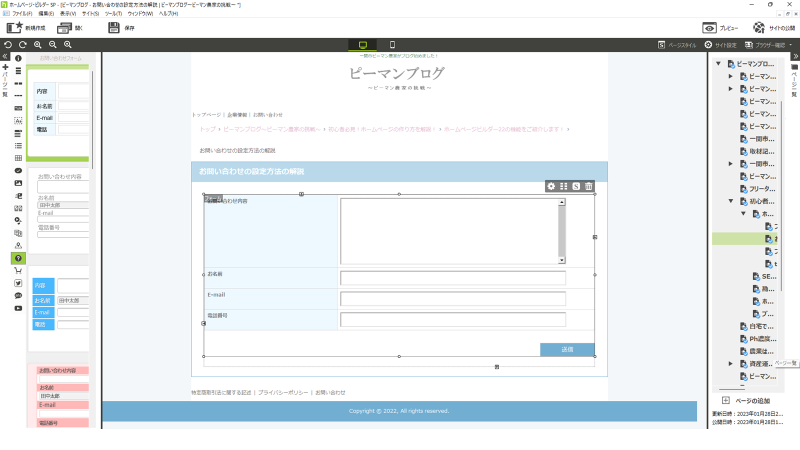Open form settings gear icon
Viewport: 800px width, 450px height.
[550, 186]
